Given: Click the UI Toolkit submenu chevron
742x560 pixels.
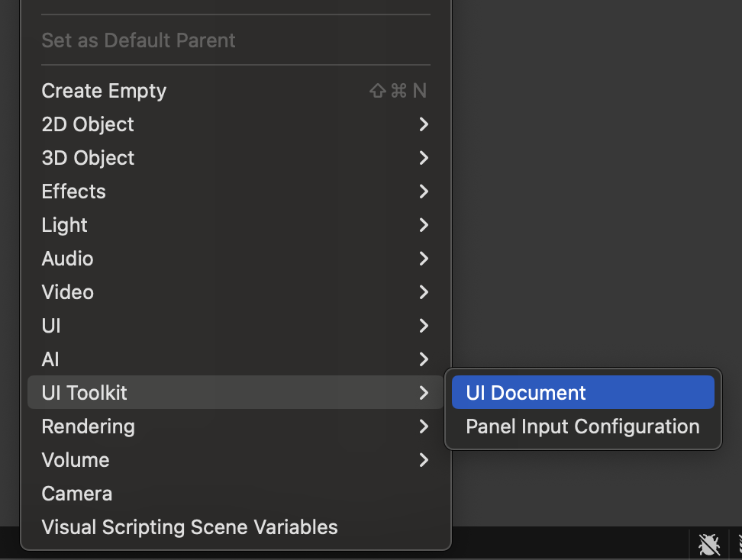Looking at the screenshot, I should pyautogui.click(x=424, y=393).
